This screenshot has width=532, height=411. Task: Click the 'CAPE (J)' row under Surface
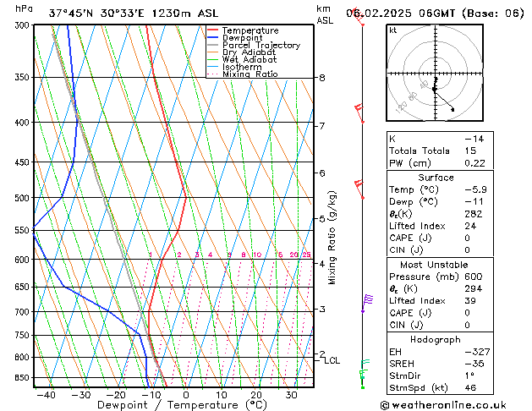pos(440,238)
